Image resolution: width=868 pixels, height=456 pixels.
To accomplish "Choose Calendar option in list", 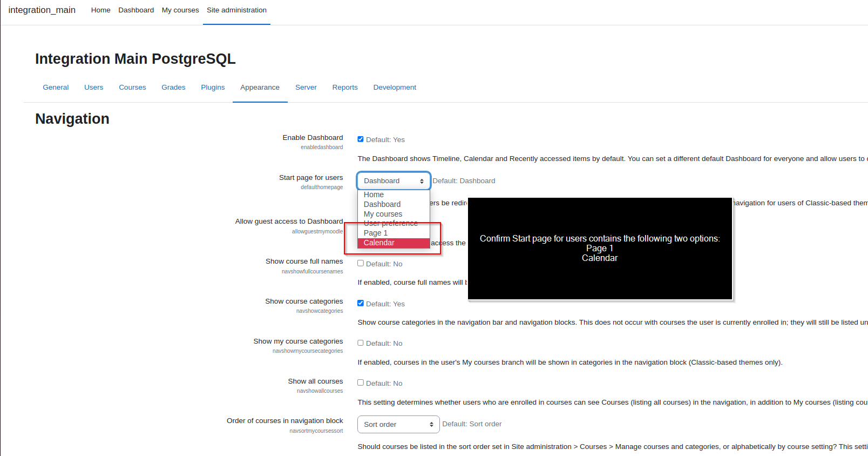I will [394, 243].
